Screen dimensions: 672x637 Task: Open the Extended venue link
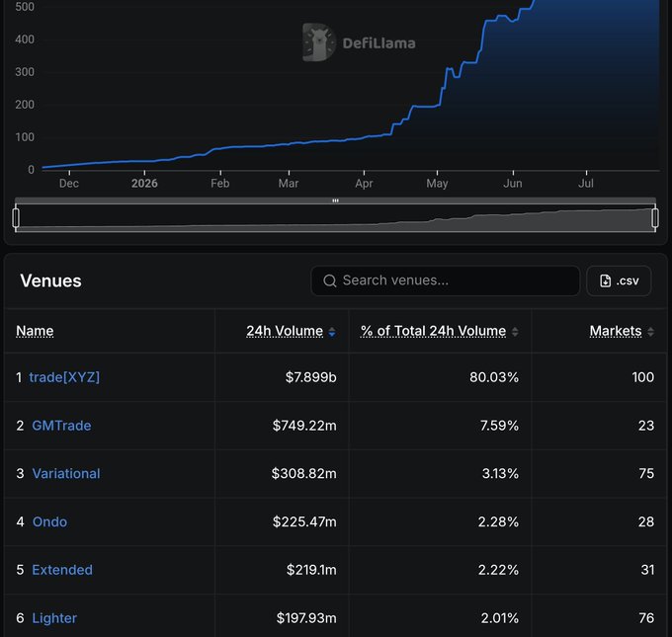[62, 570]
